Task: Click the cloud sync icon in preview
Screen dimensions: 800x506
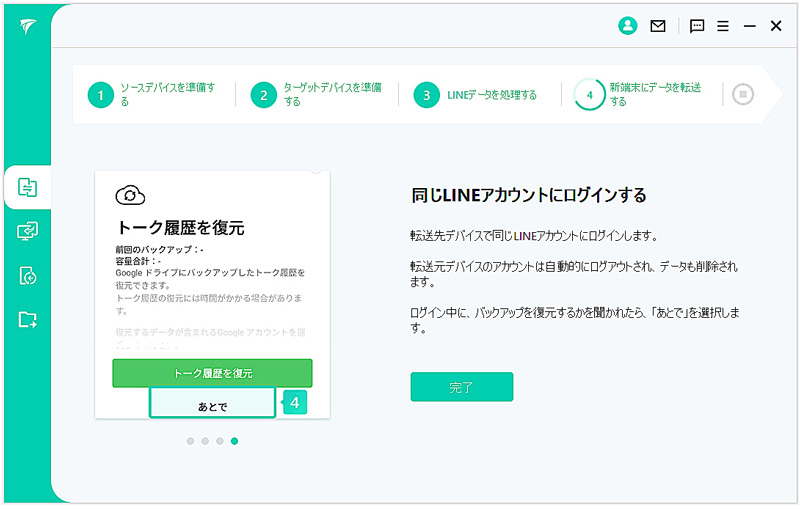Action: point(130,195)
